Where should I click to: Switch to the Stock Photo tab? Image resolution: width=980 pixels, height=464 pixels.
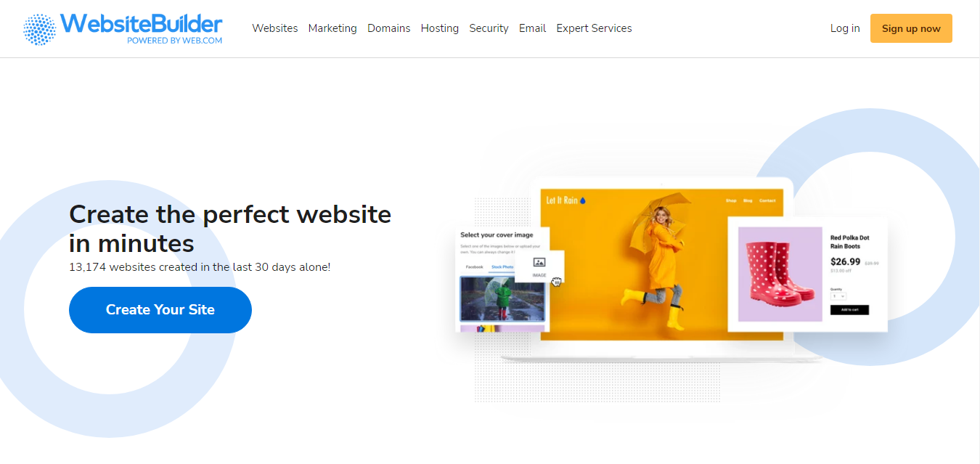click(x=502, y=267)
